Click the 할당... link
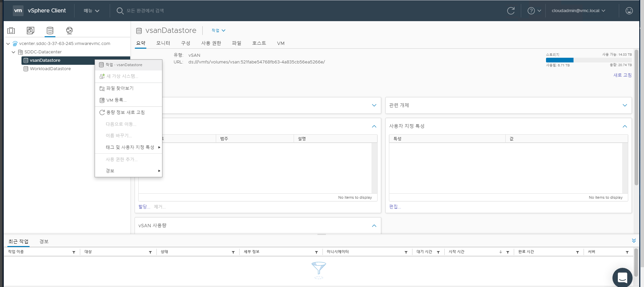This screenshot has height=287, width=644. tap(144, 207)
